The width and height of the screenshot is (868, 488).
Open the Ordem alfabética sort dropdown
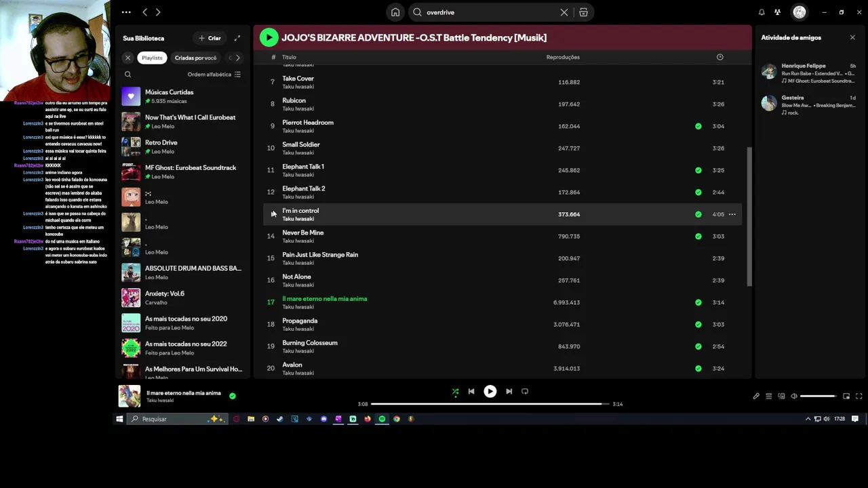coord(214,75)
